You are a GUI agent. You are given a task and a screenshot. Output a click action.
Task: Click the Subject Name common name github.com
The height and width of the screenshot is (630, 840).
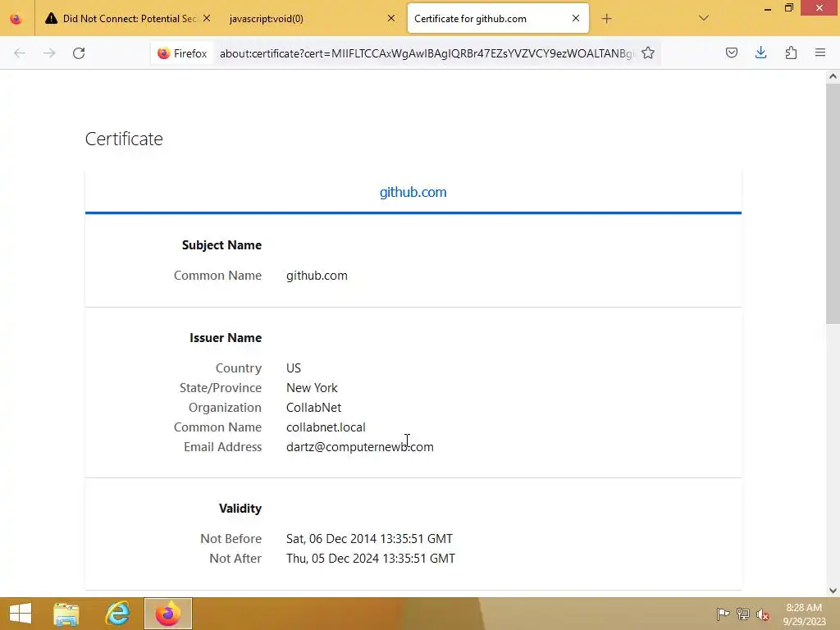(x=317, y=276)
